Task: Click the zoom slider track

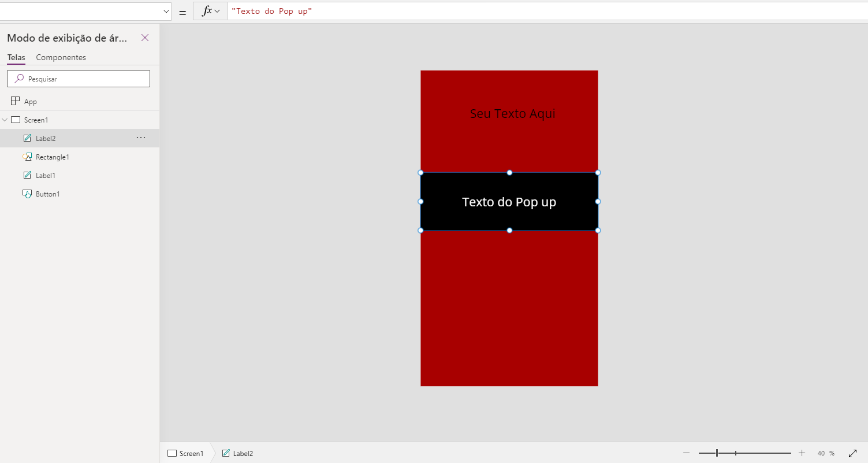Action: pos(745,453)
